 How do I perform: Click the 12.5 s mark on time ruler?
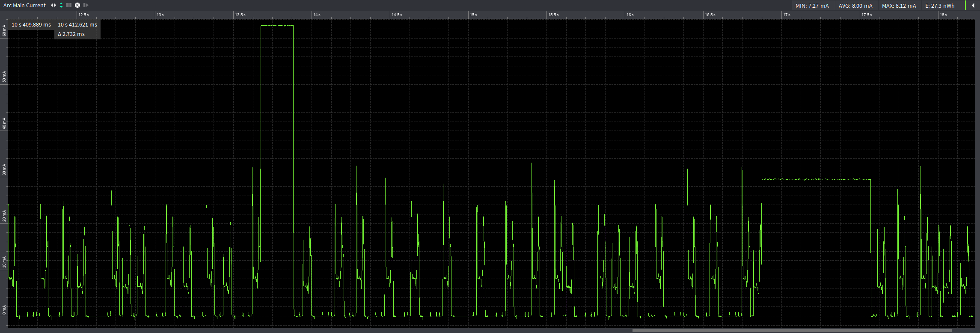[x=83, y=15]
